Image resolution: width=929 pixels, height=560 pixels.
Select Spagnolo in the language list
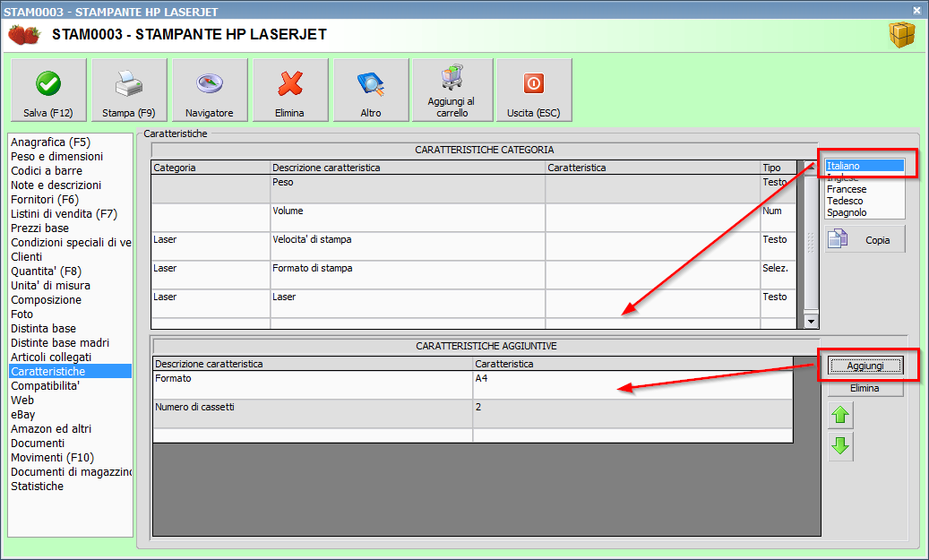(x=864, y=212)
